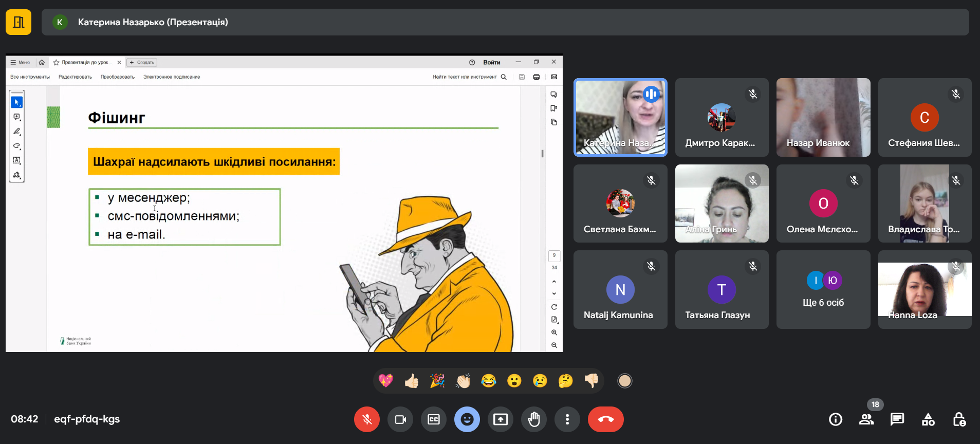The image size is (980, 444).
Task: Change the reaction skin tone swatch
Action: point(624,381)
